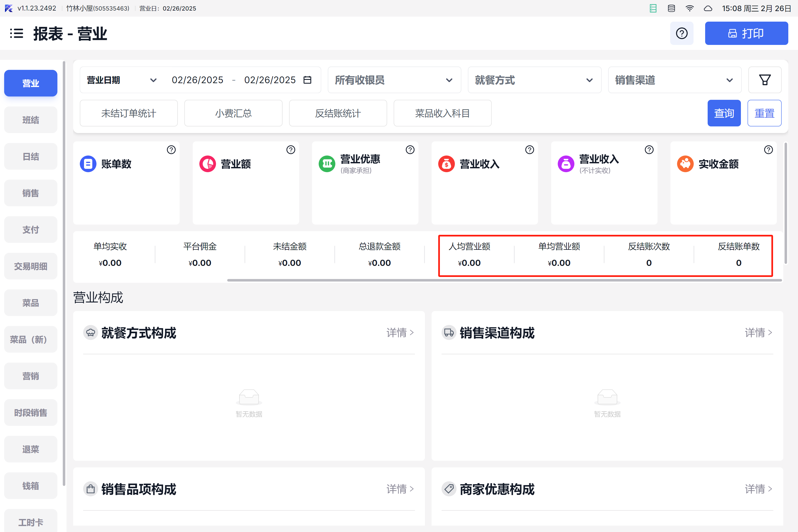Click the 总退款金额 metric
The height and width of the screenshot is (532, 798).
pos(379,254)
